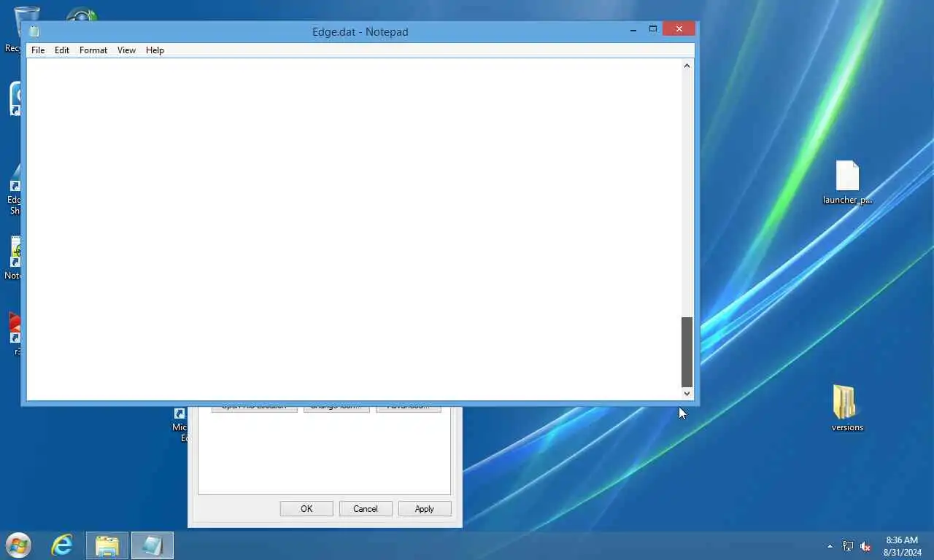Viewport: 934px width, 560px height.
Task: Click the Notepad title bar icon
Action: [34, 31]
